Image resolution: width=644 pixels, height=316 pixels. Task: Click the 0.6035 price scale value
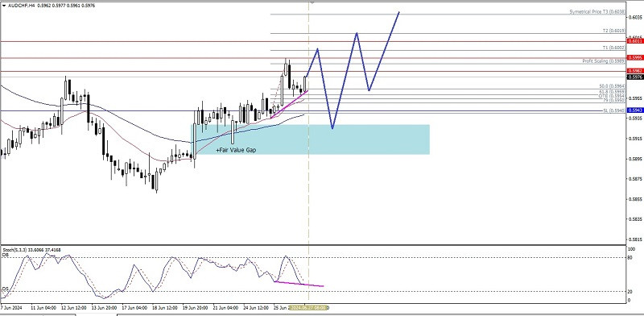634,17
